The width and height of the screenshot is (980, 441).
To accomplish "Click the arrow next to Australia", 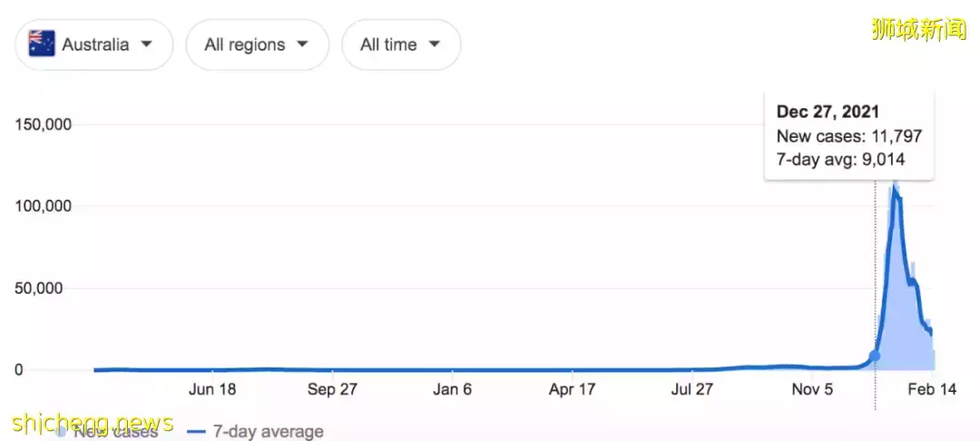I will tap(146, 44).
